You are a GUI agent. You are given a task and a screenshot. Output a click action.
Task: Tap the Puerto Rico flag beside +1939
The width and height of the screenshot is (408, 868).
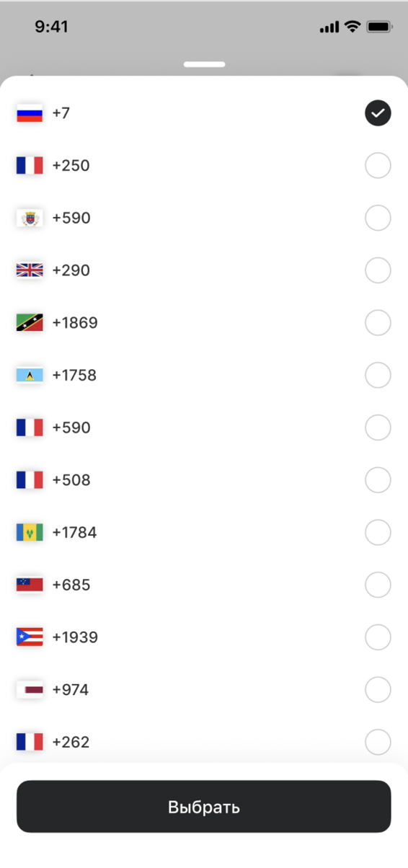tap(30, 637)
